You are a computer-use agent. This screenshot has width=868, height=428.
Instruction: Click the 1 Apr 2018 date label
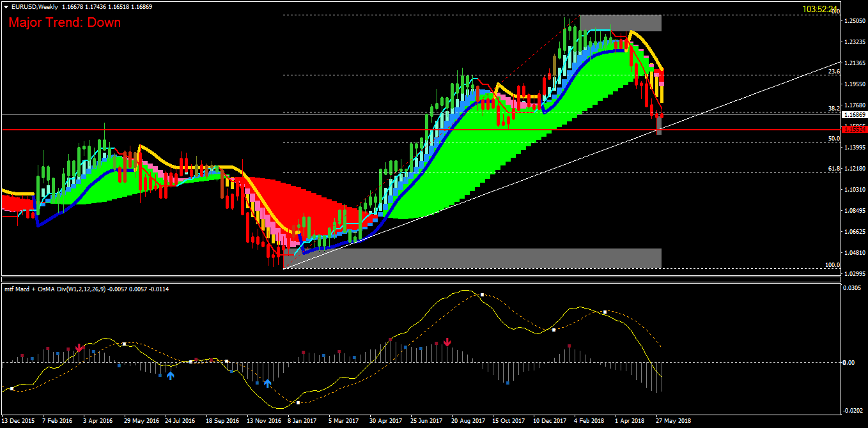click(x=630, y=421)
